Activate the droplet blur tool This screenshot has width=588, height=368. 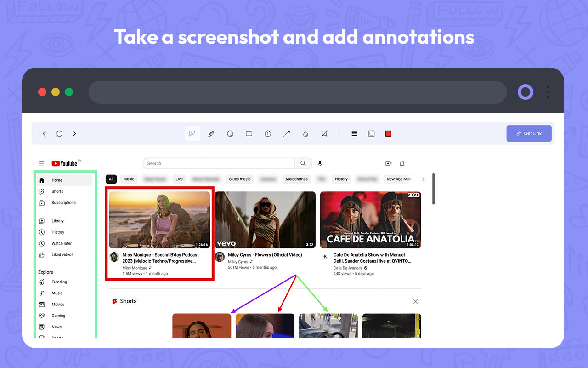coord(305,134)
